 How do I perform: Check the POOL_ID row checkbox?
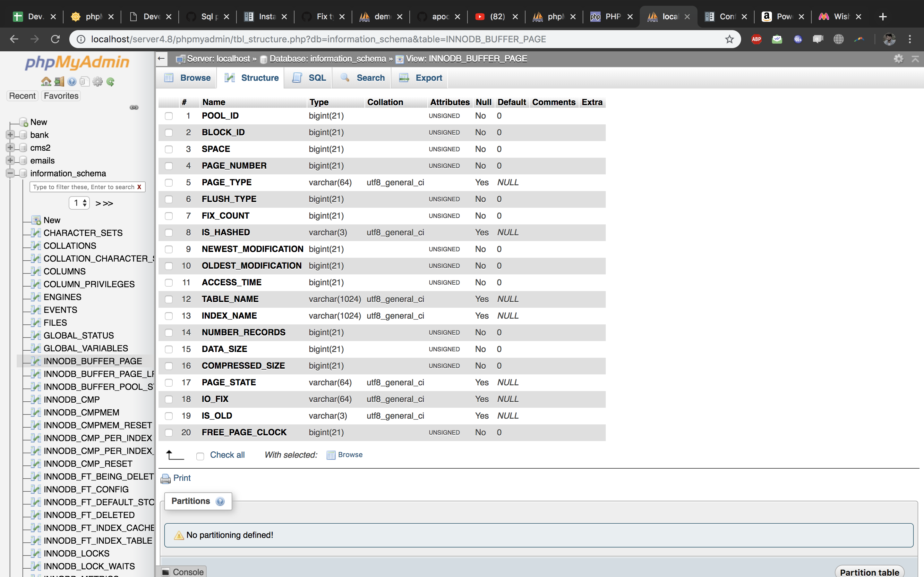pyautogui.click(x=169, y=116)
